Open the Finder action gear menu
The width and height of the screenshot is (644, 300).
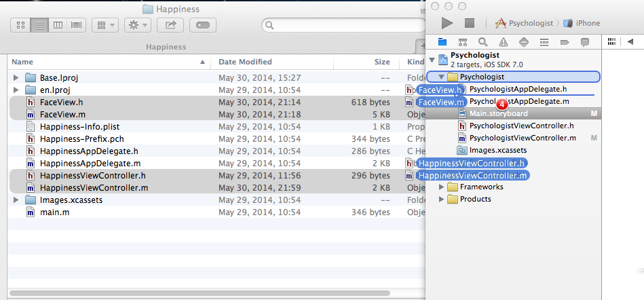tap(138, 26)
